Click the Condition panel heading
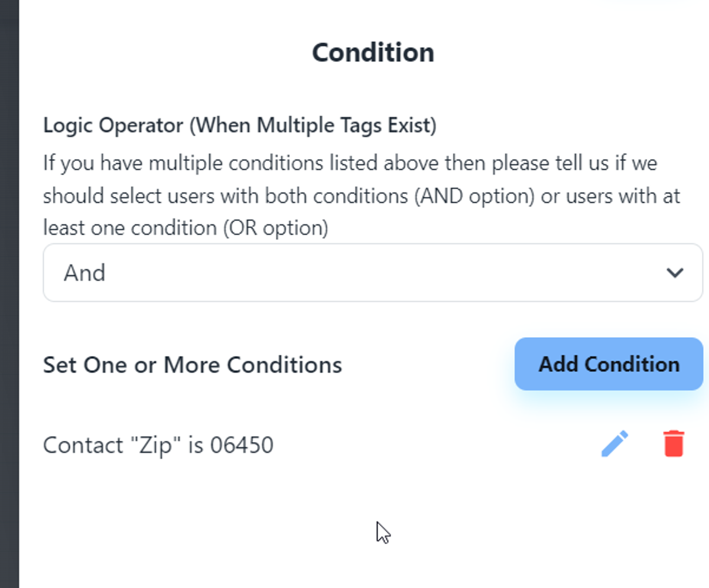Viewport: 709px width, 588px height. [x=373, y=53]
